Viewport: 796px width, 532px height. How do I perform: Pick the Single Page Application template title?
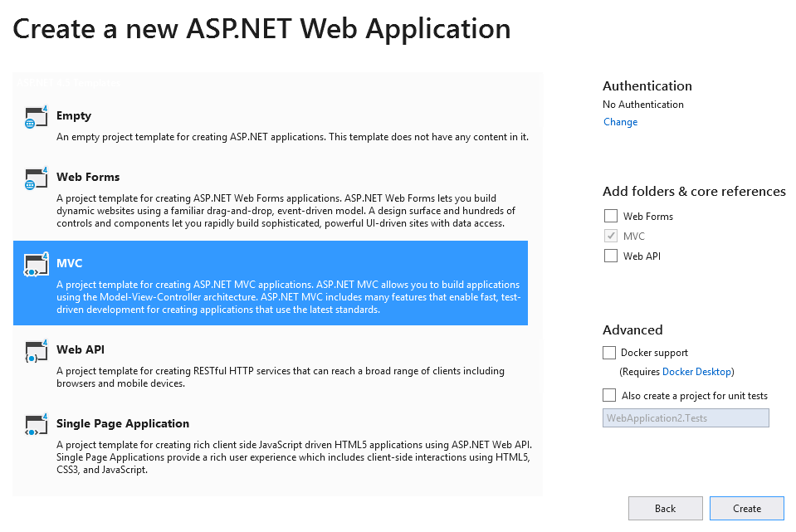(123, 423)
